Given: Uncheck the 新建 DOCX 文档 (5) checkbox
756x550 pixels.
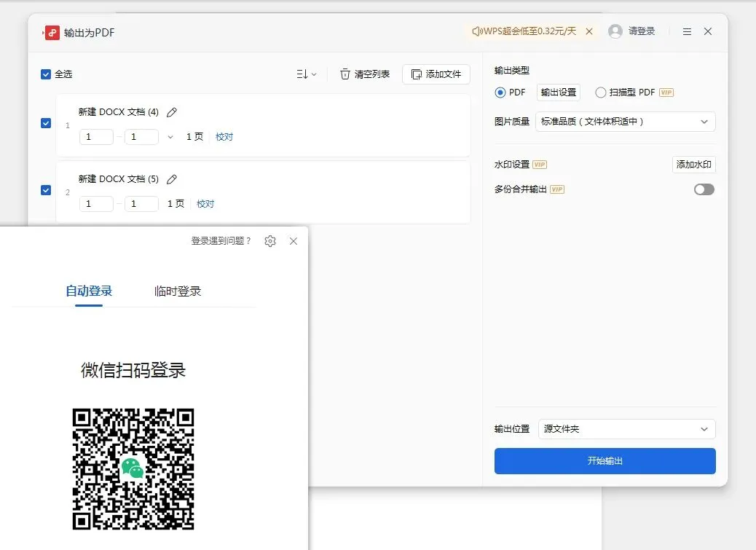Looking at the screenshot, I should tap(46, 190).
